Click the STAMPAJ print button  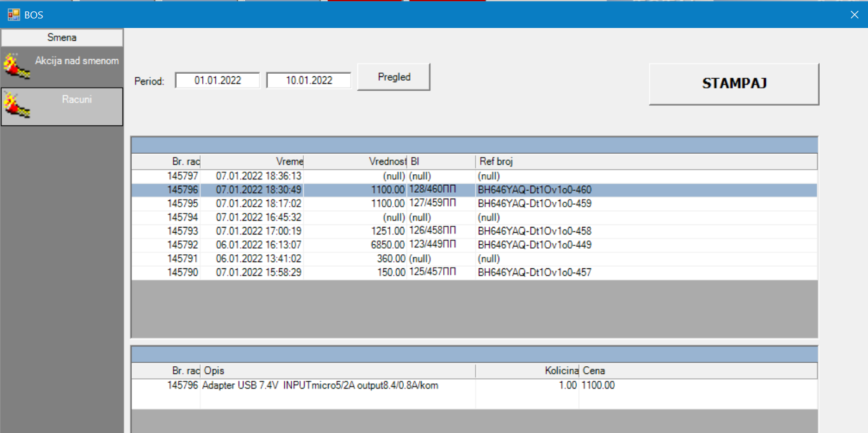coord(734,84)
